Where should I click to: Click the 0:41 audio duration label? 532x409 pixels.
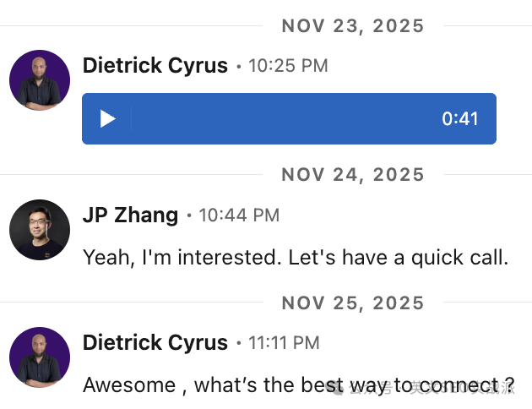coord(460,119)
